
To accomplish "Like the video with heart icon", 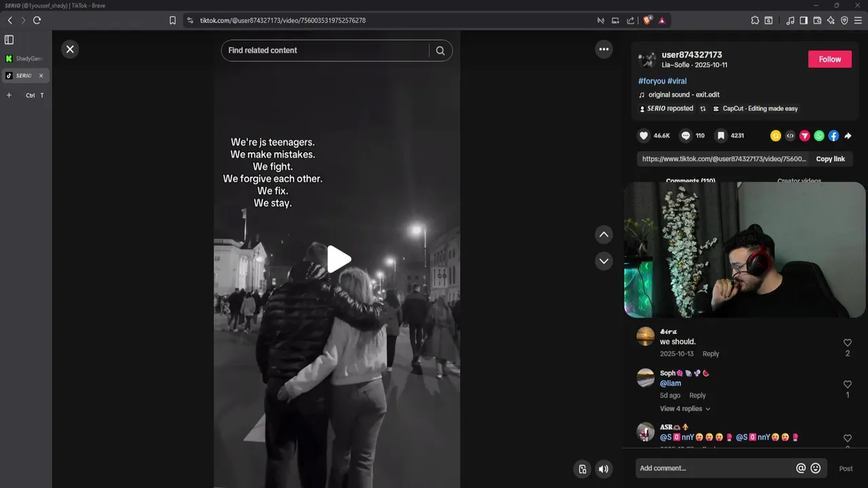I will click(644, 136).
